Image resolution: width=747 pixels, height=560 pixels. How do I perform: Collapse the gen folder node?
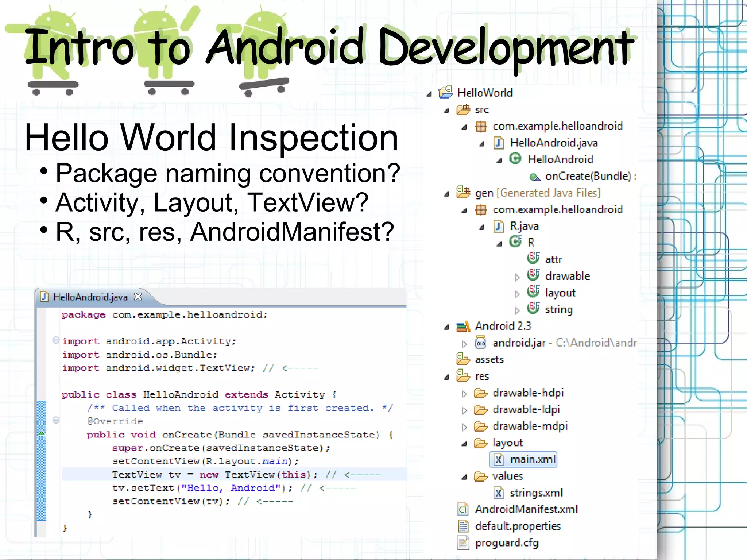click(x=446, y=194)
